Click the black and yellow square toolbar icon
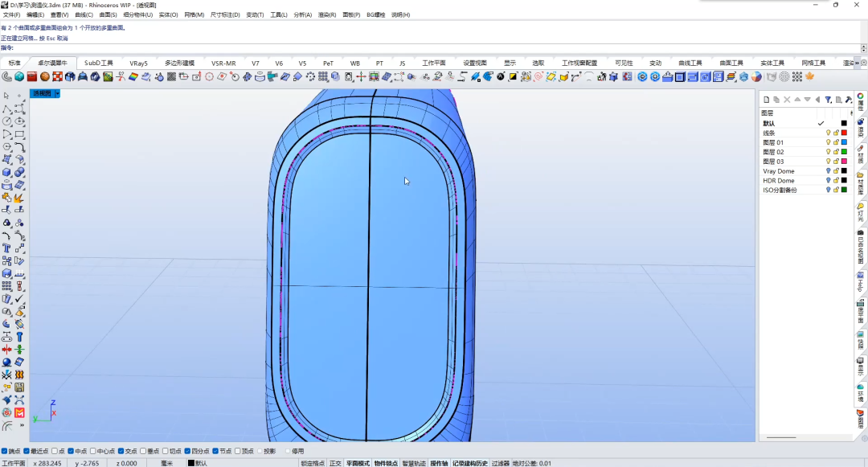The width and height of the screenshot is (868, 467). coord(513,77)
